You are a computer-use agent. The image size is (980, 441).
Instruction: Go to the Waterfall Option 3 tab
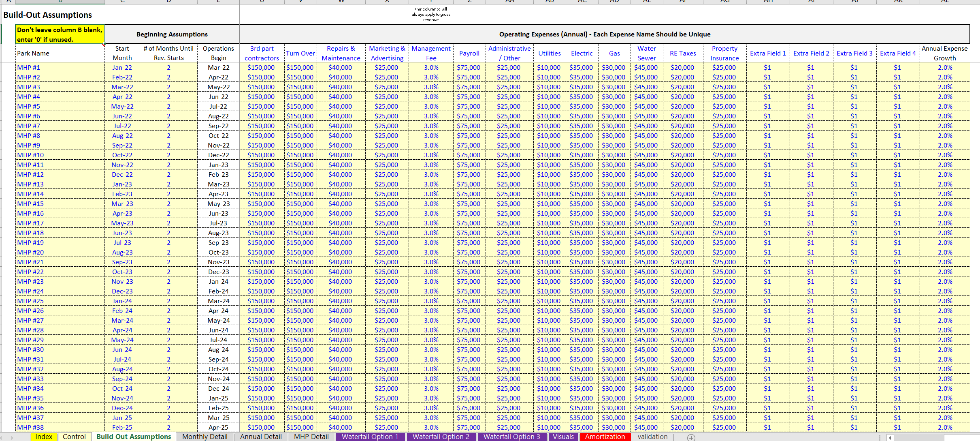[512, 437]
